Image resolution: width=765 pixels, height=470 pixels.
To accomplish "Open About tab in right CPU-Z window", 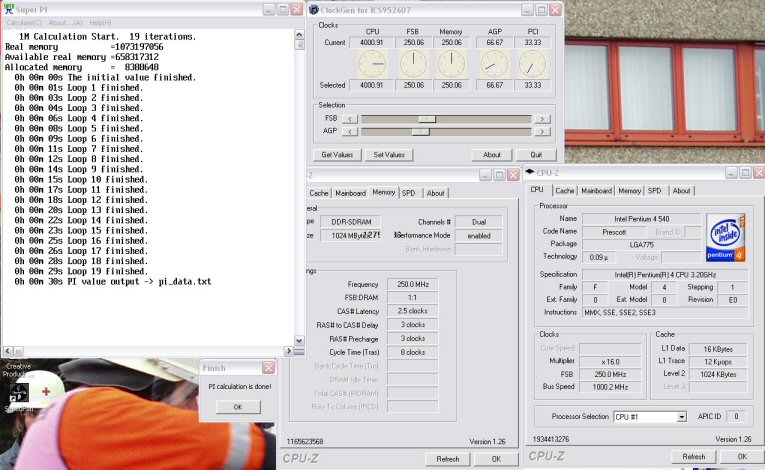I will pyautogui.click(x=681, y=191).
